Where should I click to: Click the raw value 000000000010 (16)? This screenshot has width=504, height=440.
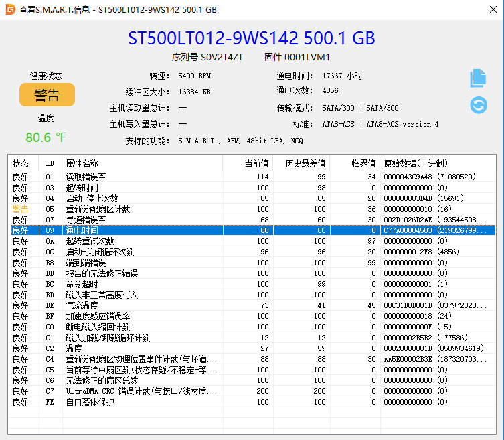418,209
